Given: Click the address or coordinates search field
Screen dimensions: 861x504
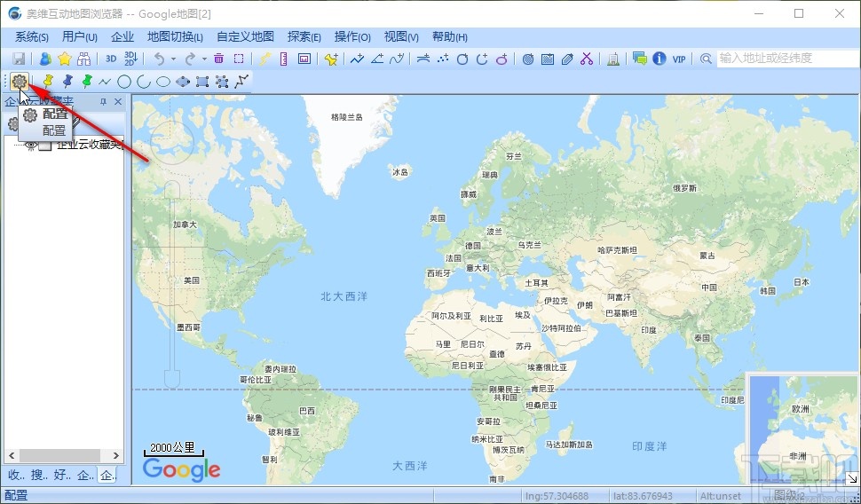Looking at the screenshot, I should [787, 59].
